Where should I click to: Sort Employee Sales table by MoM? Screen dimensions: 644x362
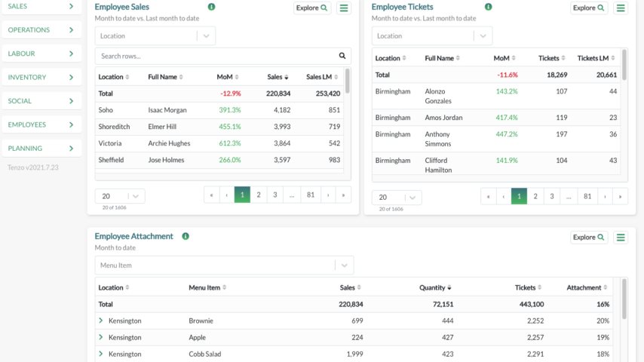[228, 77]
